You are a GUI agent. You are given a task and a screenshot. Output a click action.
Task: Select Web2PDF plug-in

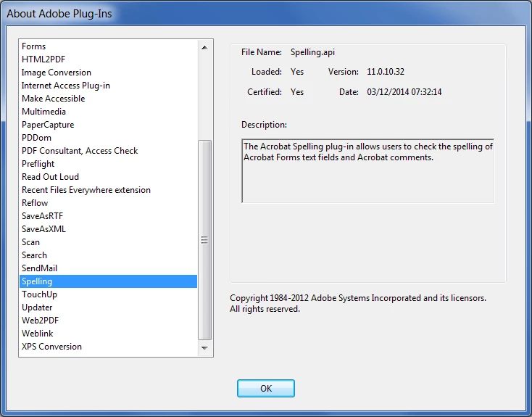(x=108, y=321)
